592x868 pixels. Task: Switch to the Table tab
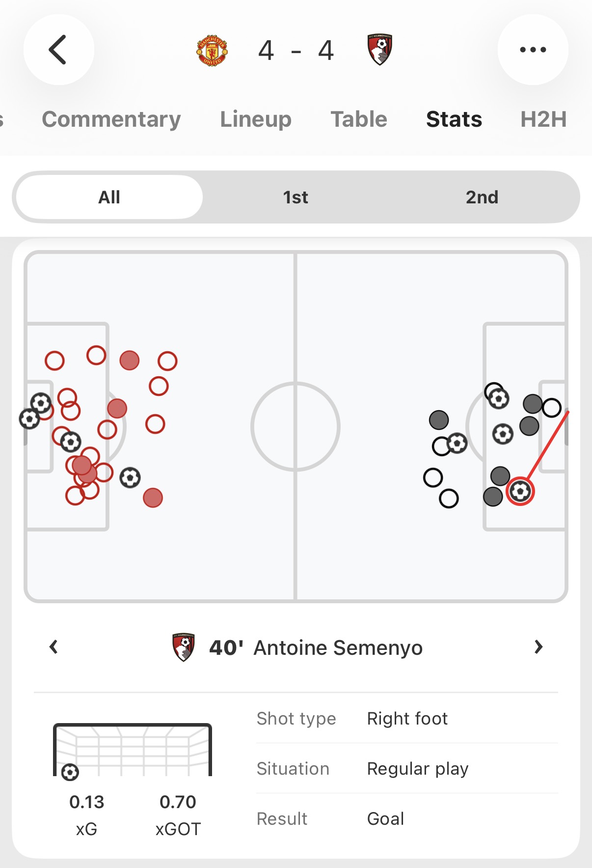click(359, 119)
